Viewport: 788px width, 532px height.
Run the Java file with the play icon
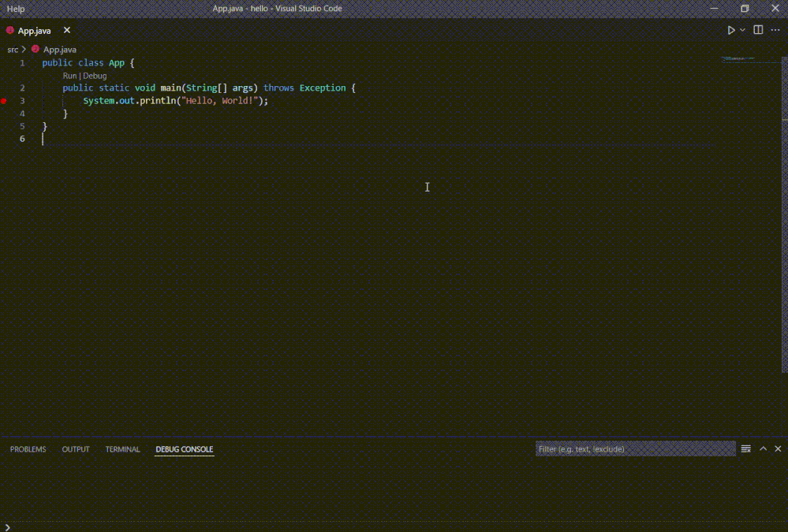[x=731, y=30]
